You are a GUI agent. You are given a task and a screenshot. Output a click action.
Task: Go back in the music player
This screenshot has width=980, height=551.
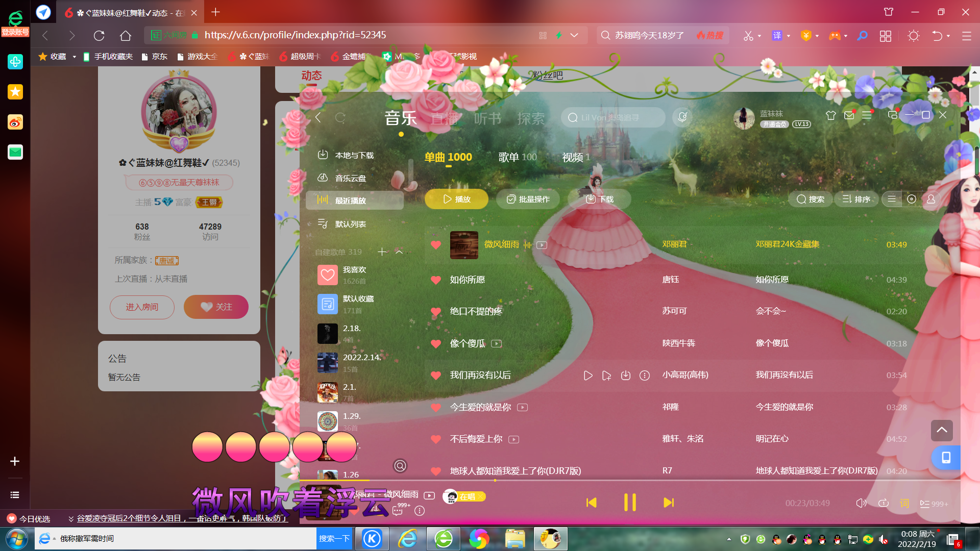point(318,118)
